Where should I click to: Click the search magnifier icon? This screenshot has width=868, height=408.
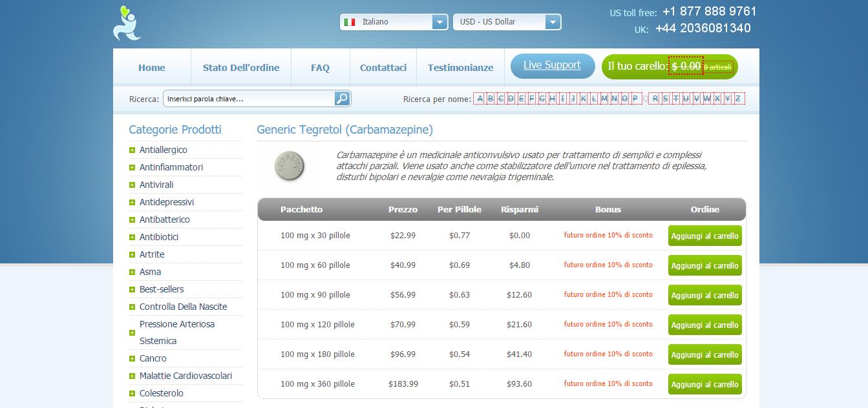coord(343,99)
